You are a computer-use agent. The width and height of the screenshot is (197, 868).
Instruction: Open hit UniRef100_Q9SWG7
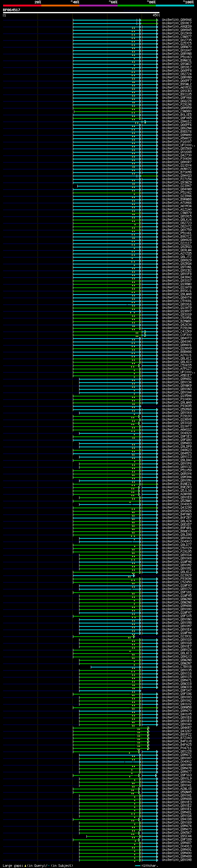pyautogui.click(x=176, y=64)
